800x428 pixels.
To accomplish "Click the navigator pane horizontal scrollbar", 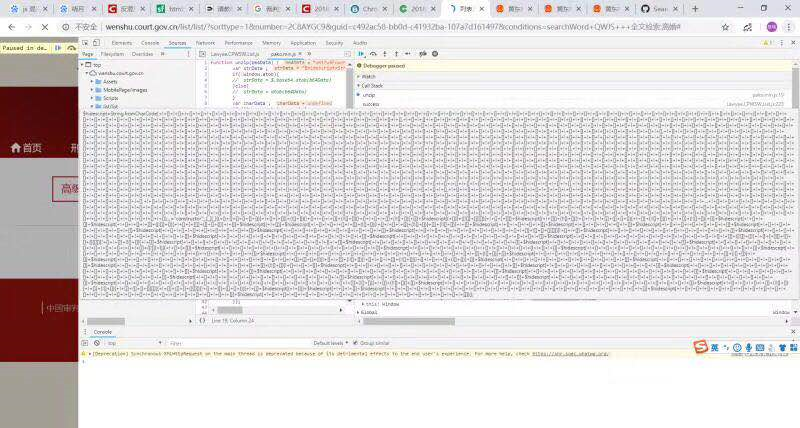I will [x=106, y=321].
